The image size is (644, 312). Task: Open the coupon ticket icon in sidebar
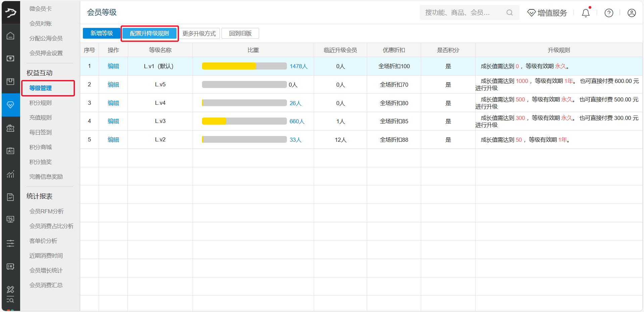click(10, 128)
